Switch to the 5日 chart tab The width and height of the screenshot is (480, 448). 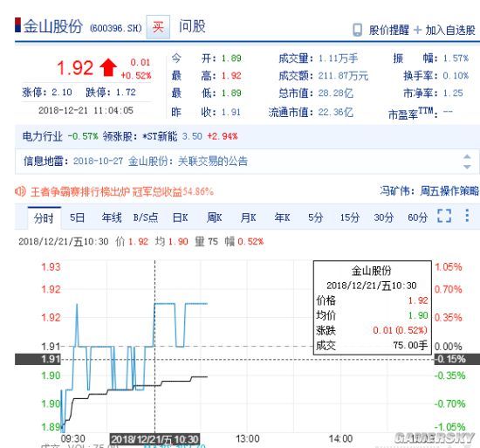click(77, 217)
